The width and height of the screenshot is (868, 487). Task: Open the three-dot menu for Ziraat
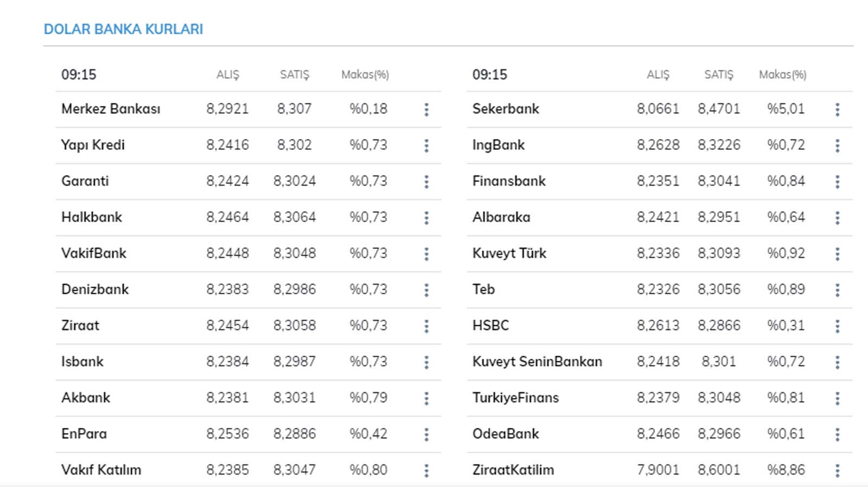426,326
